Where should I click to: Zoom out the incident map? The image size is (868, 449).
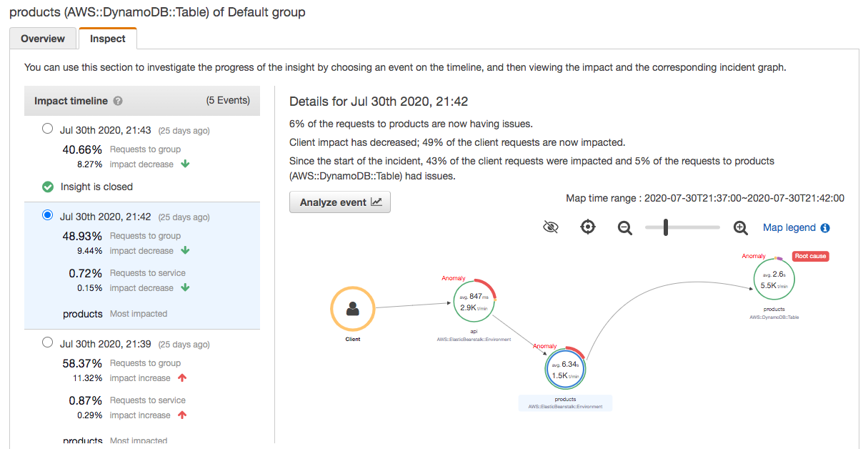coord(624,227)
